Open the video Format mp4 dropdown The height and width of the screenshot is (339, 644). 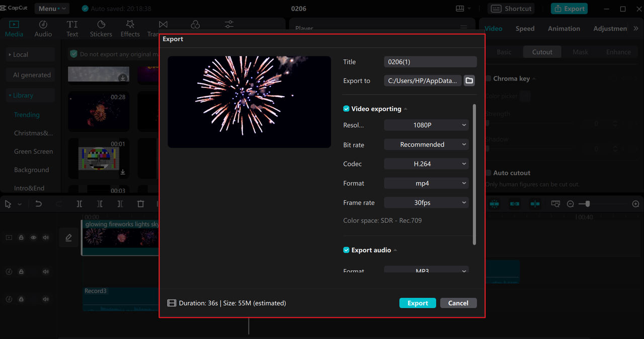[426, 183]
